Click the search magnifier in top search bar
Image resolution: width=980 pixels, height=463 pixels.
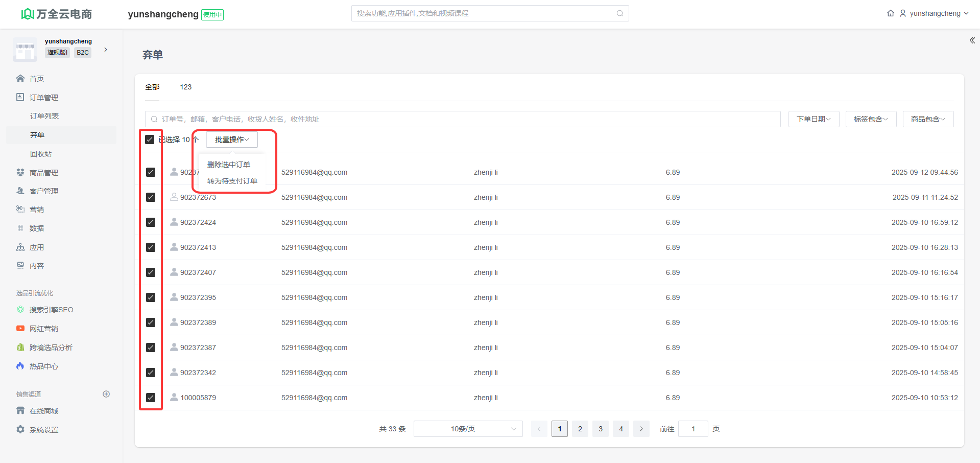point(619,13)
